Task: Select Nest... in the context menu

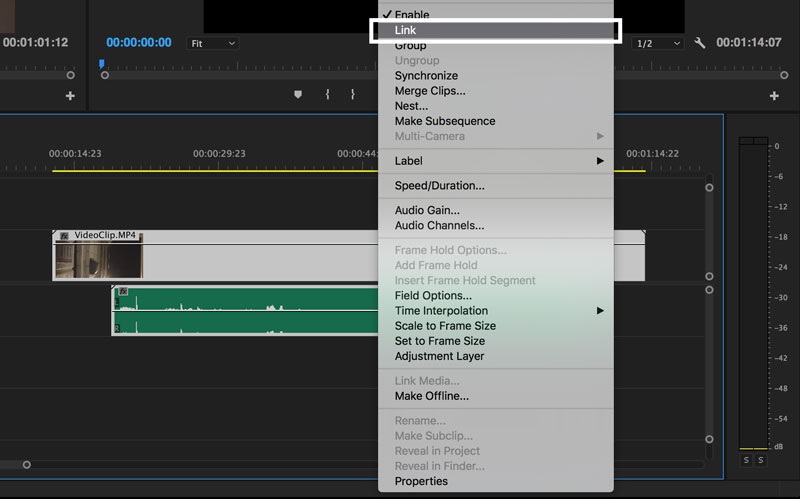Action: (x=411, y=106)
